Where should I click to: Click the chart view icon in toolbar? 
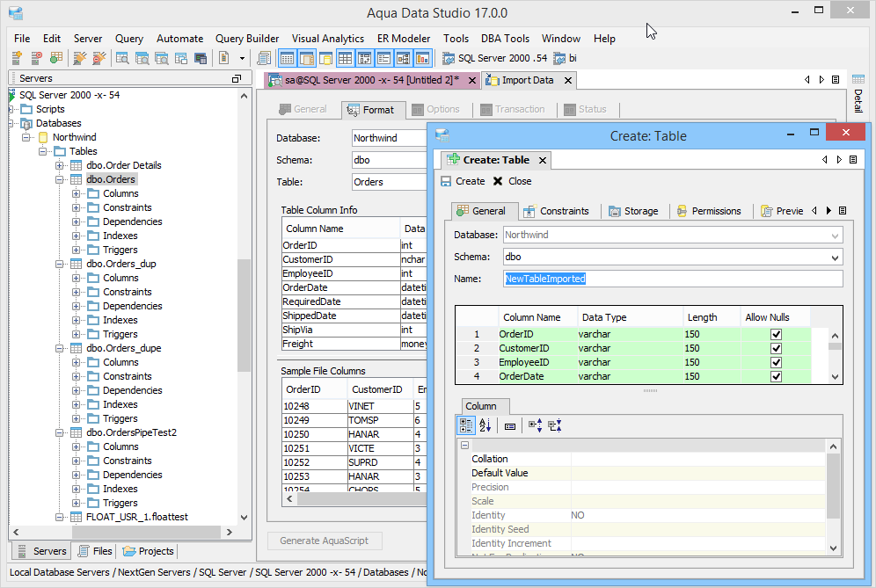(x=423, y=58)
